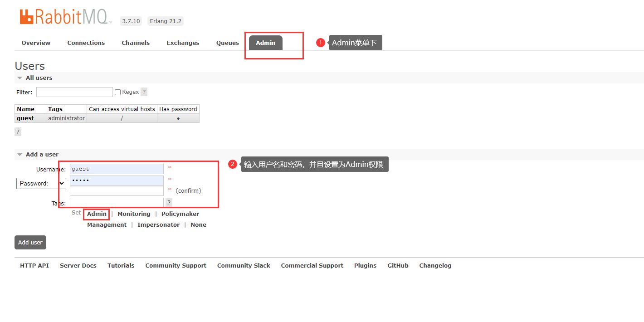
Task: Switch to the Overview tab
Action: click(x=36, y=43)
